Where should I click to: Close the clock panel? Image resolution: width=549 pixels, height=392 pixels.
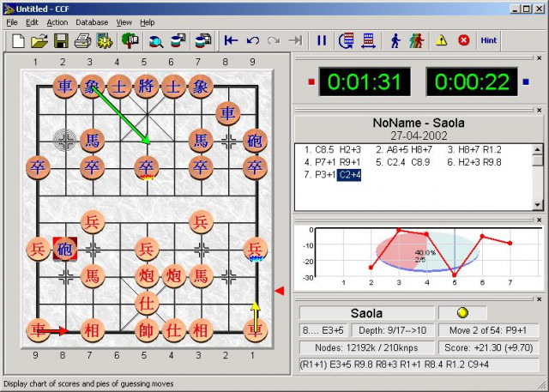click(x=540, y=58)
